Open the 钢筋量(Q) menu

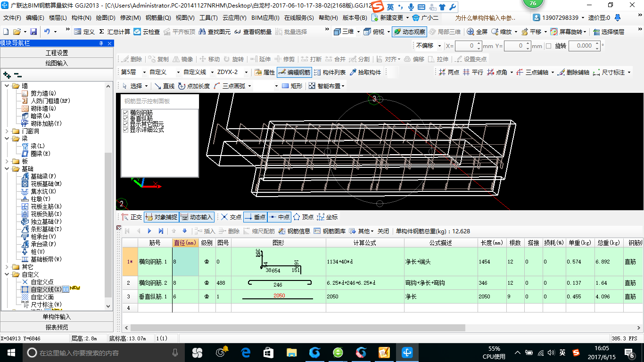[158, 18]
